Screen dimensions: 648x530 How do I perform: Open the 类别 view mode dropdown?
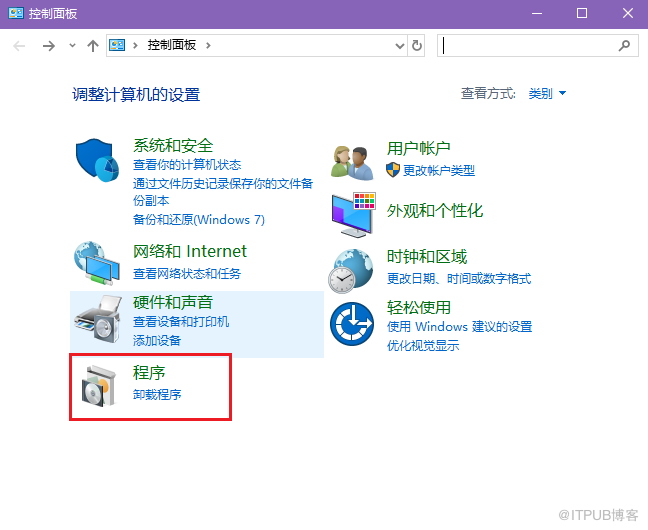(x=547, y=94)
